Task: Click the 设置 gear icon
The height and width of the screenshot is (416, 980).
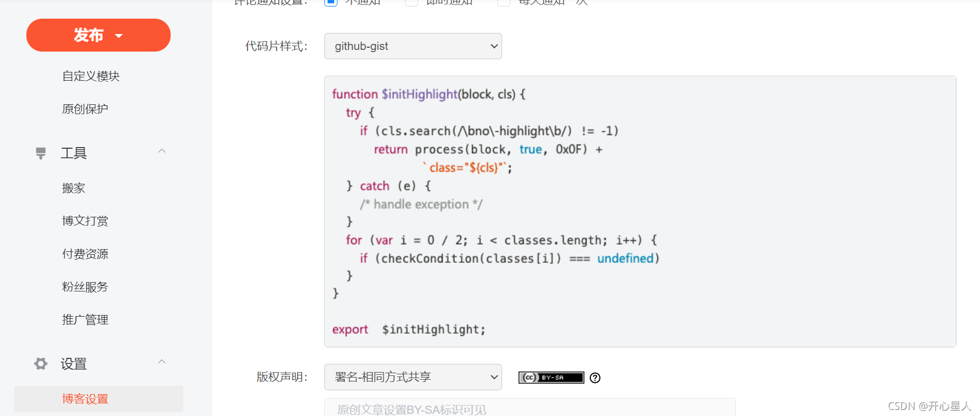Action: [41, 363]
